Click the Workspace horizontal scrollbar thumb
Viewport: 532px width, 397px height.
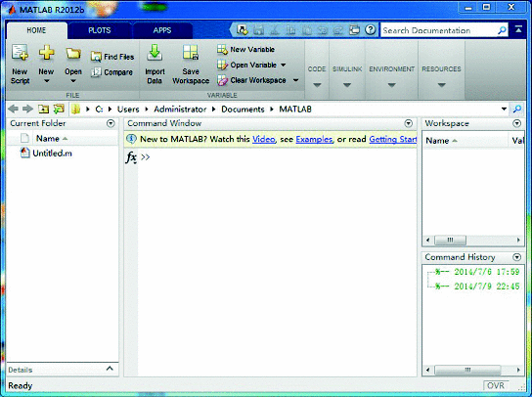coord(450,241)
